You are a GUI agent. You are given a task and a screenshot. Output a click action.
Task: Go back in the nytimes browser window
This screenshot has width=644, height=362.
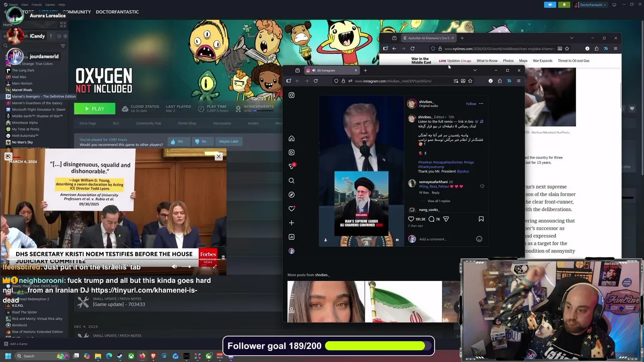tap(394, 49)
